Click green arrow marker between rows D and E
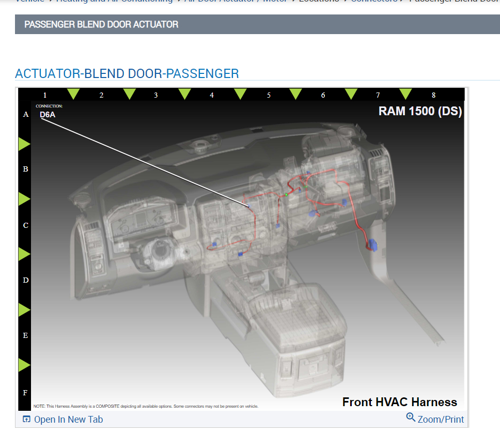The height and width of the screenshot is (448, 500). click(24, 310)
